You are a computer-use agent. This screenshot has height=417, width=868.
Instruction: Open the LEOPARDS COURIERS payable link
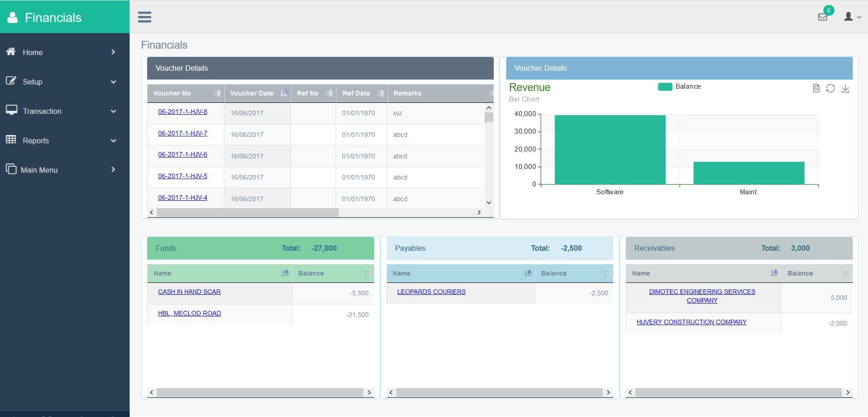click(431, 291)
